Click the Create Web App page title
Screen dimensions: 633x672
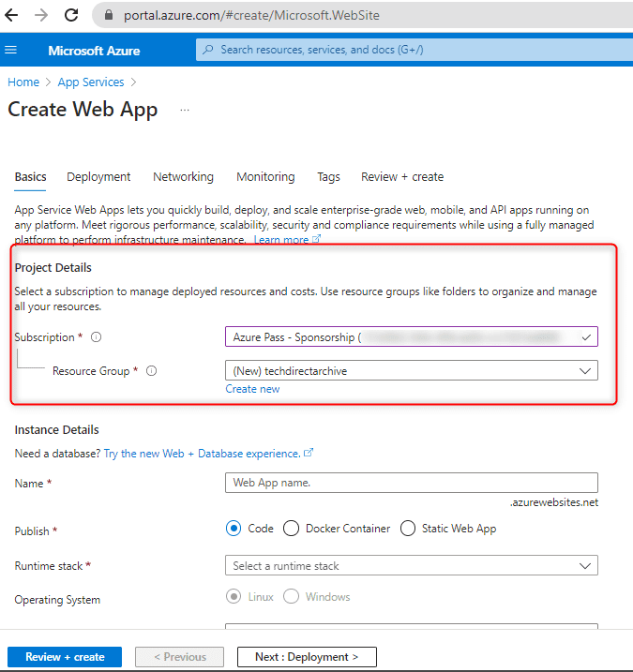click(83, 110)
